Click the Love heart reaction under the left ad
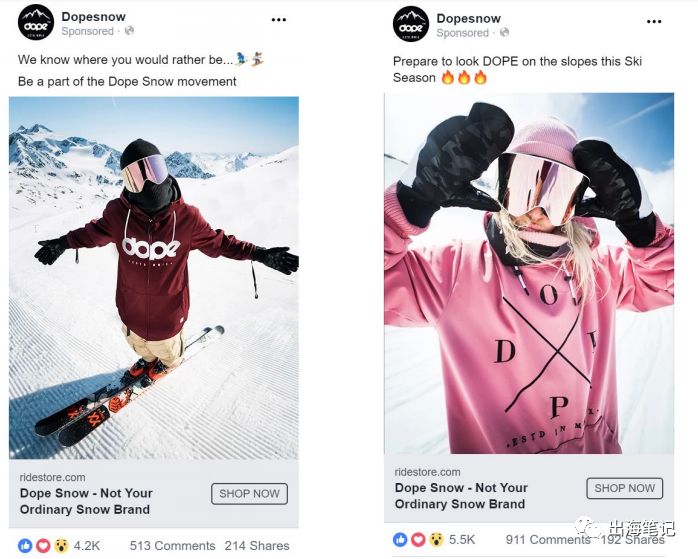The image size is (698, 559). coord(43,545)
